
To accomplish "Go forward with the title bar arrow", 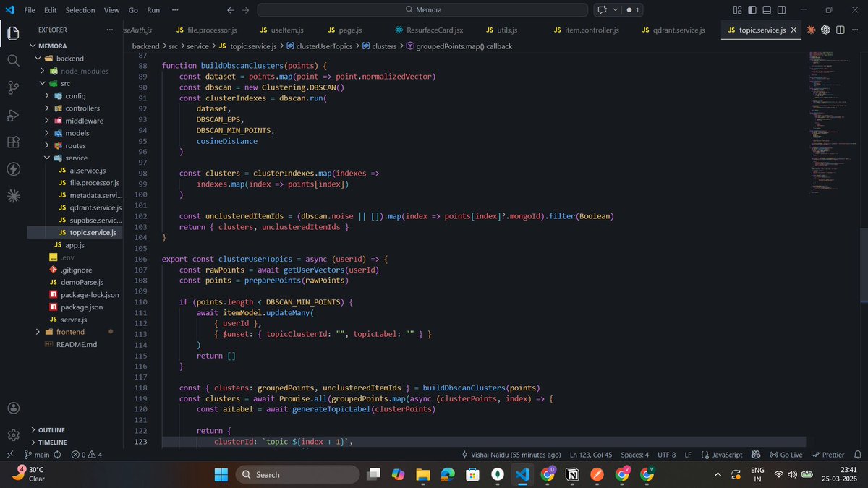I will [x=246, y=10].
